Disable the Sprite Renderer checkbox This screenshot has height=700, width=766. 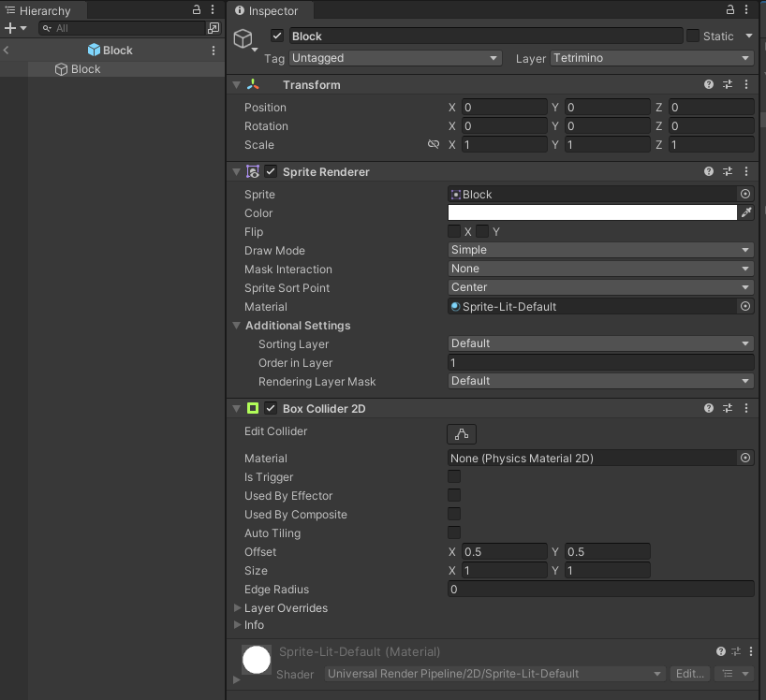tap(271, 171)
